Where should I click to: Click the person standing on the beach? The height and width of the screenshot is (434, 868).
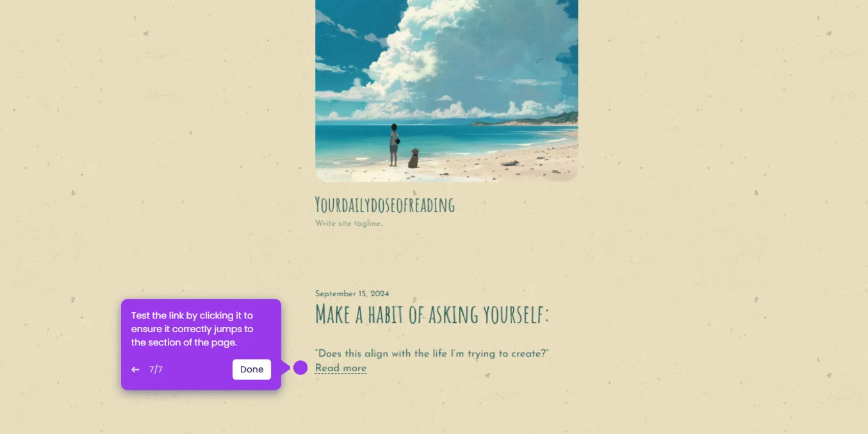pos(394,145)
